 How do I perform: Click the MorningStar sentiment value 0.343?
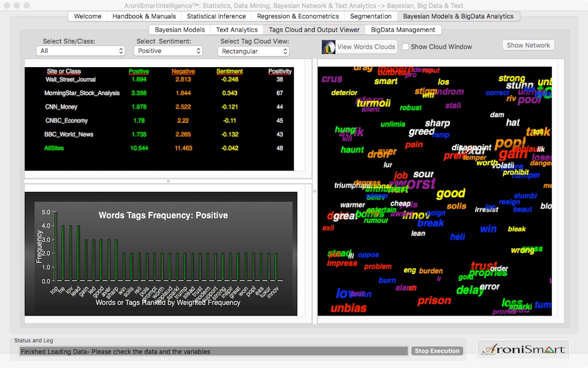coord(230,93)
